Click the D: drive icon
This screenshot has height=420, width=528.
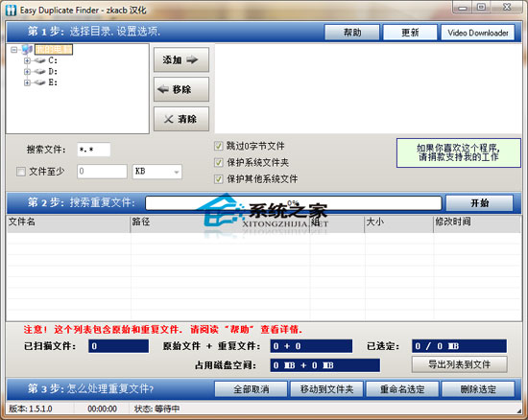(x=39, y=72)
